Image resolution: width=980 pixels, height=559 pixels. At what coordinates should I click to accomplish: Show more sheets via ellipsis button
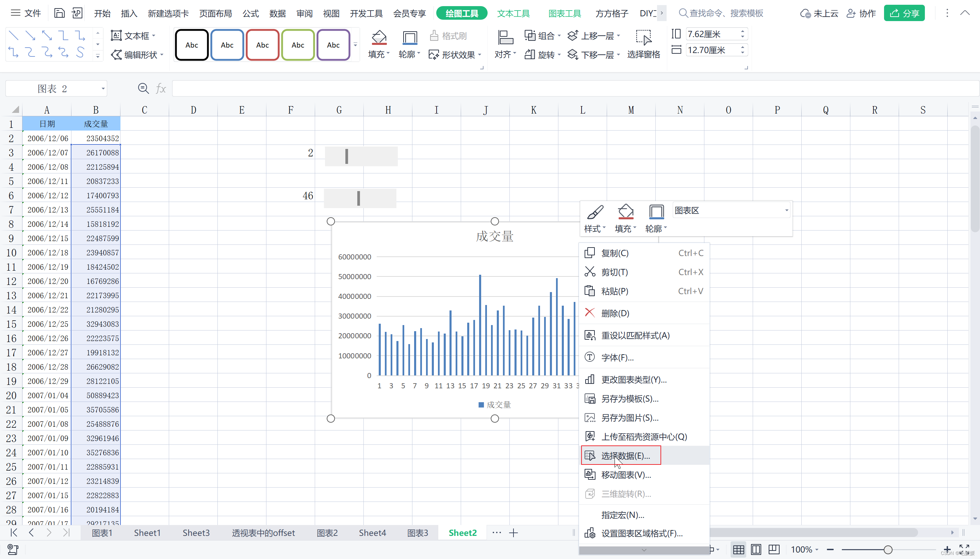click(496, 532)
